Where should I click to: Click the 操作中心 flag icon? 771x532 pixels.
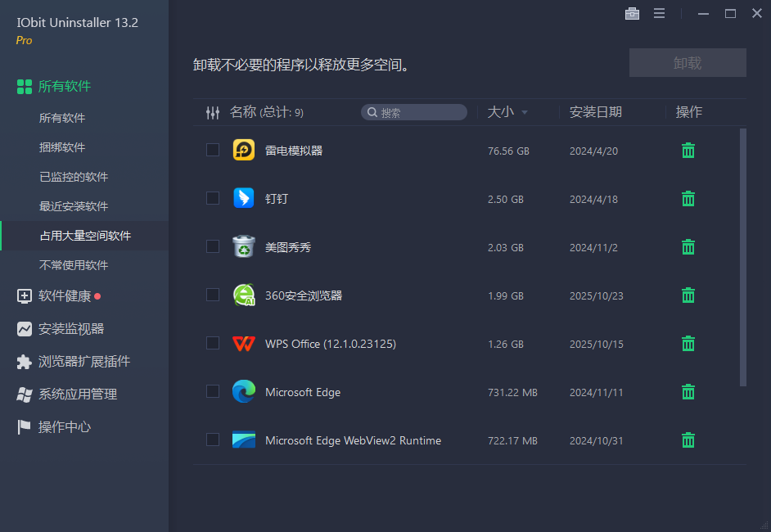[x=24, y=426]
